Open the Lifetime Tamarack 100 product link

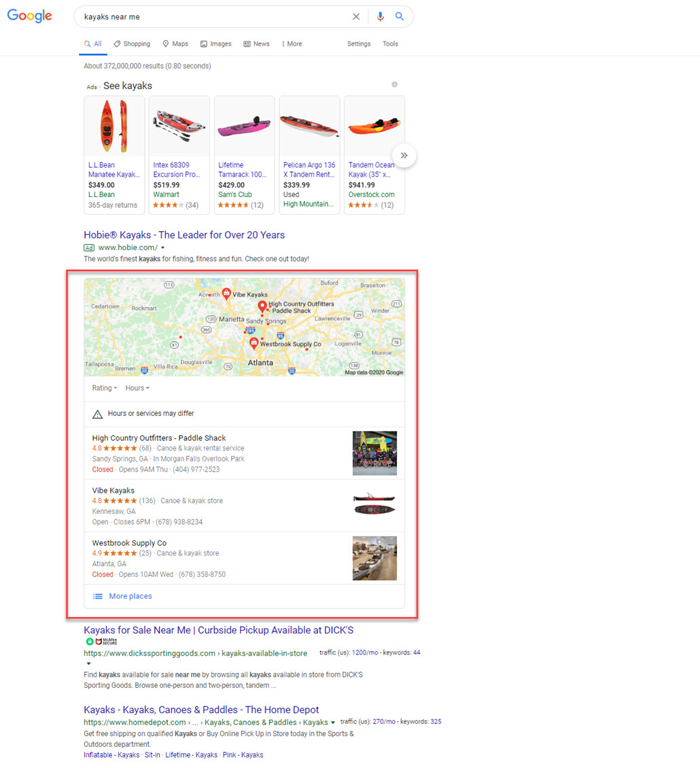point(243,170)
